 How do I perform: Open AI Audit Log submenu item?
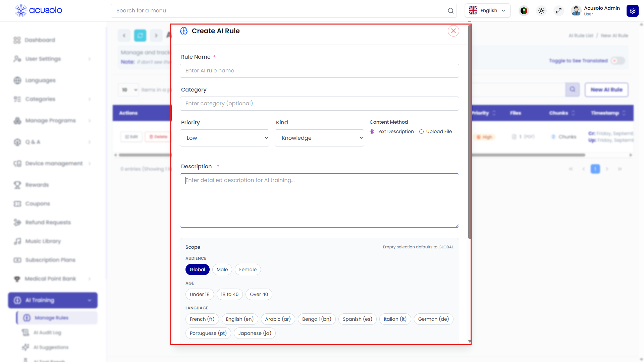47,333
